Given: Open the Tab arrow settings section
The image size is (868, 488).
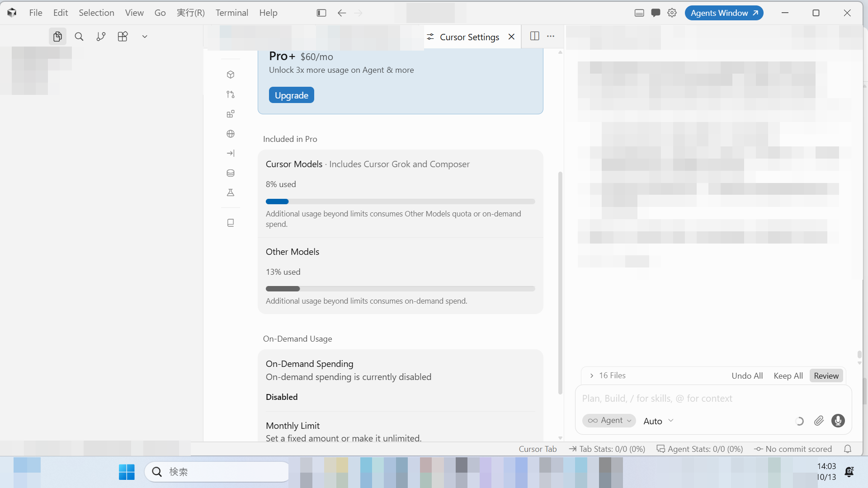Looking at the screenshot, I should (231, 153).
